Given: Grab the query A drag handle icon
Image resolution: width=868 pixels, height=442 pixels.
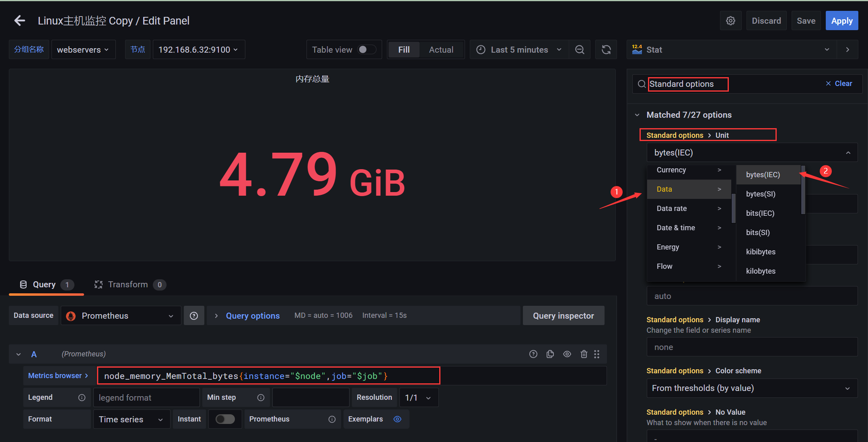Looking at the screenshot, I should [597, 354].
